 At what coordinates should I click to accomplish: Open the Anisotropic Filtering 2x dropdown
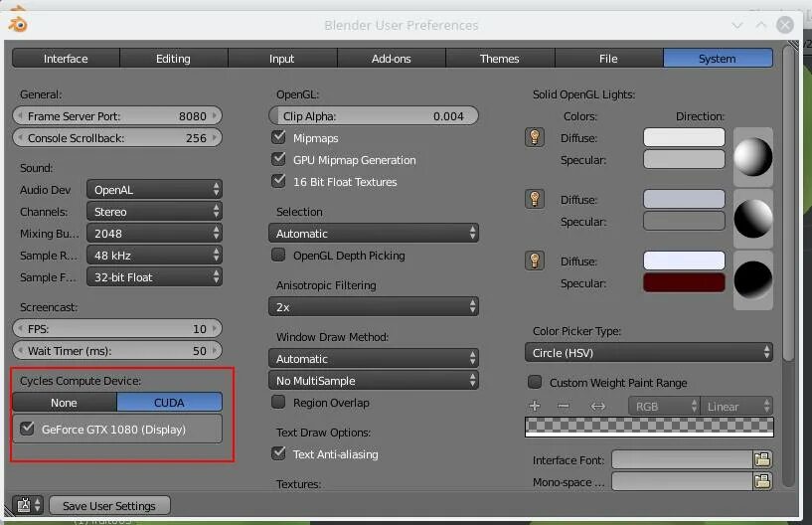[374, 307]
